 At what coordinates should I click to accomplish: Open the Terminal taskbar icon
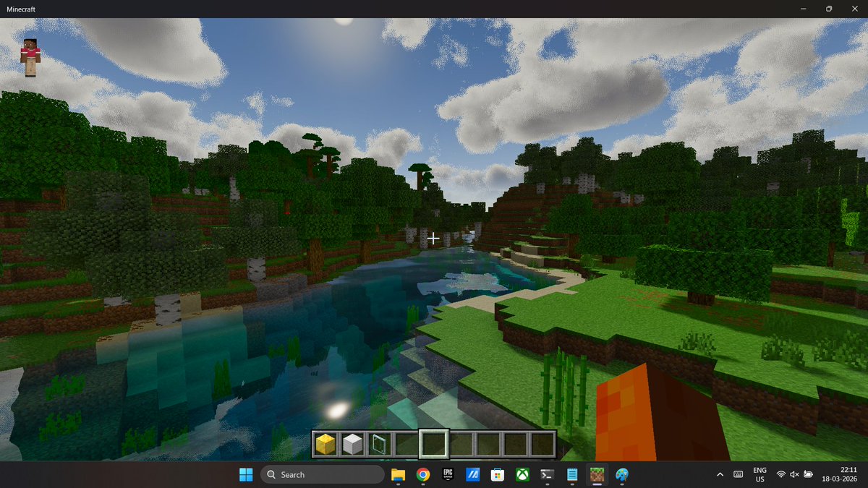click(548, 474)
